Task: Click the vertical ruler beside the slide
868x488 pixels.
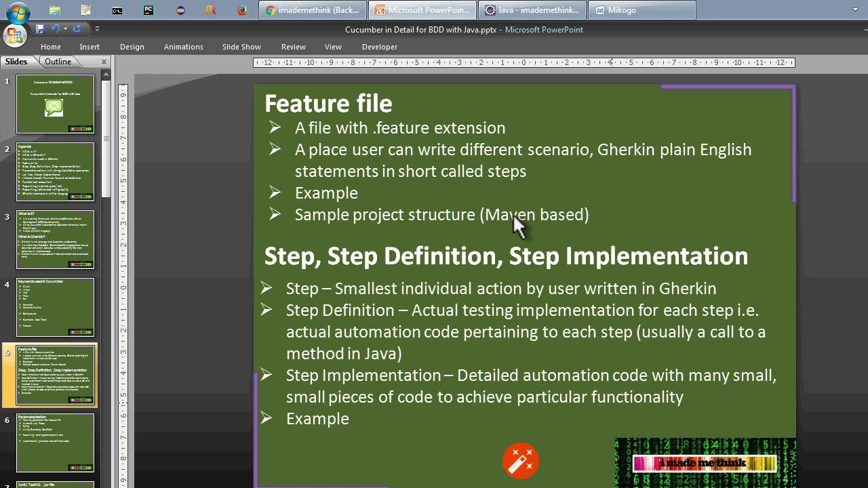Action: tap(123, 285)
